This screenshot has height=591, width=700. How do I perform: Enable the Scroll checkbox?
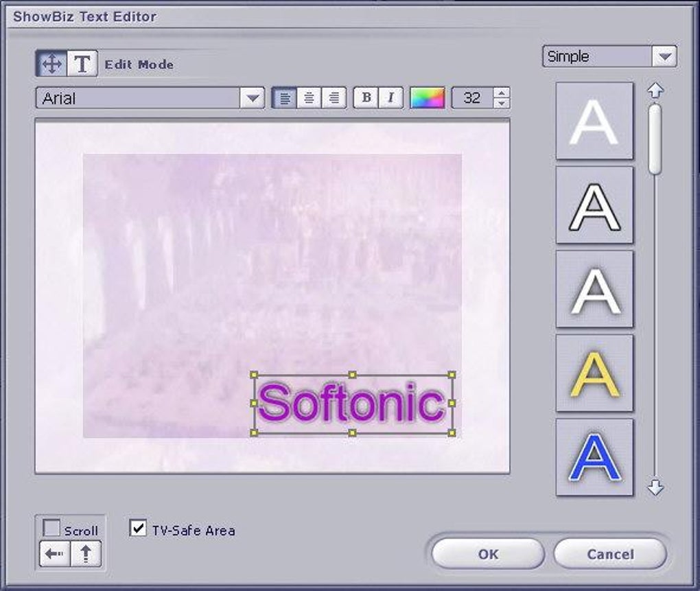click(x=51, y=528)
